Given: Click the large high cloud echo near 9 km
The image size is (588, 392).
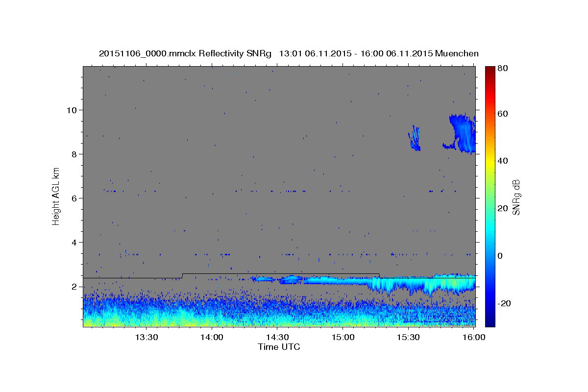Looking at the screenshot, I should 463,133.
